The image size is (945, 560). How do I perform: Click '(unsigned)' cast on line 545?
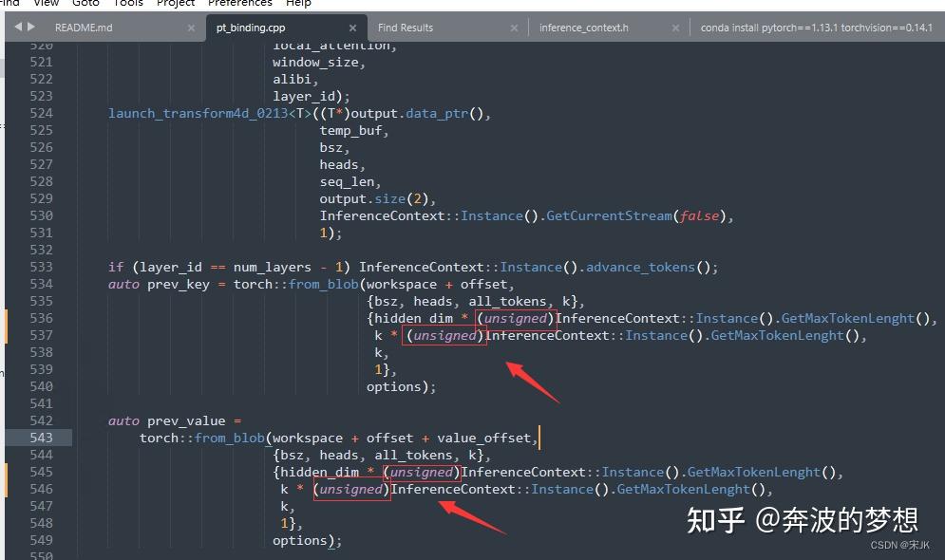[x=422, y=472]
